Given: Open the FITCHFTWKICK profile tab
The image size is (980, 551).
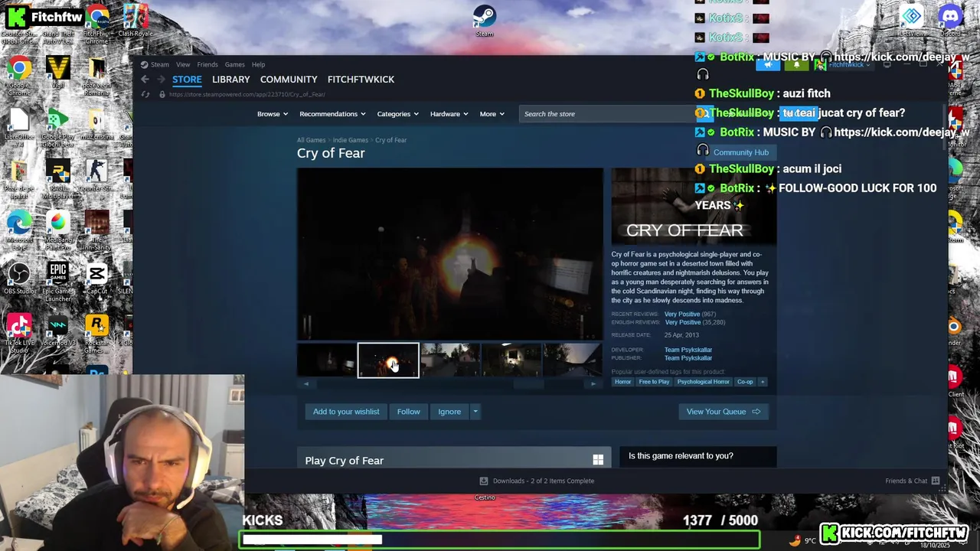Looking at the screenshot, I should coord(361,80).
